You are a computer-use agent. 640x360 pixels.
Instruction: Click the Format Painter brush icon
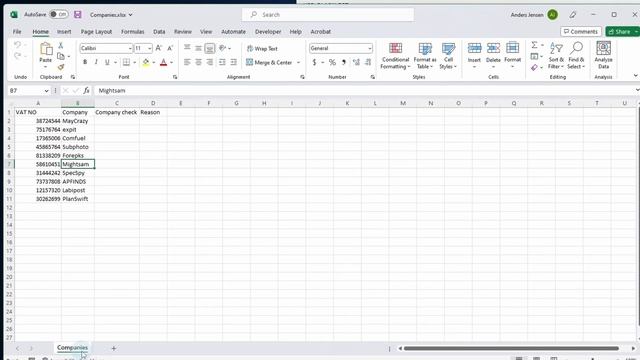[61, 67]
